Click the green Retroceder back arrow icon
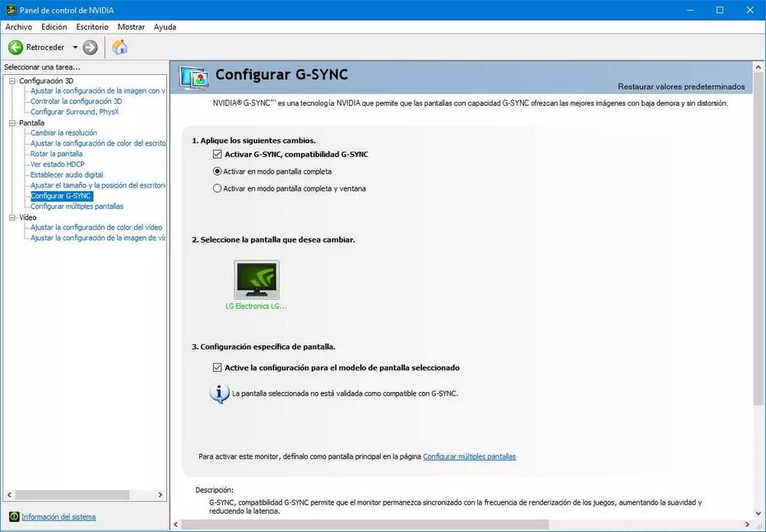The width and height of the screenshot is (766, 532). [15, 47]
